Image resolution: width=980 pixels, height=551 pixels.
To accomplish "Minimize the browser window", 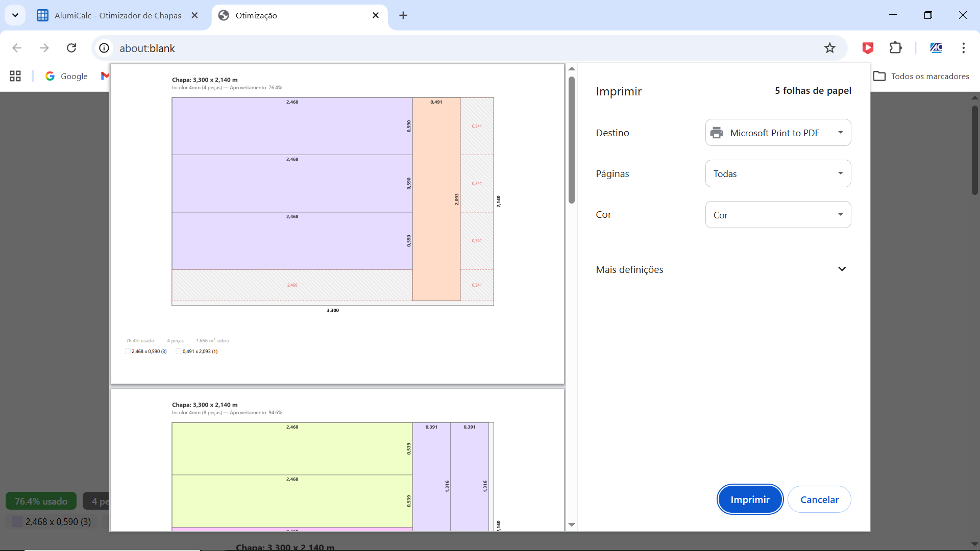I will pyautogui.click(x=893, y=15).
